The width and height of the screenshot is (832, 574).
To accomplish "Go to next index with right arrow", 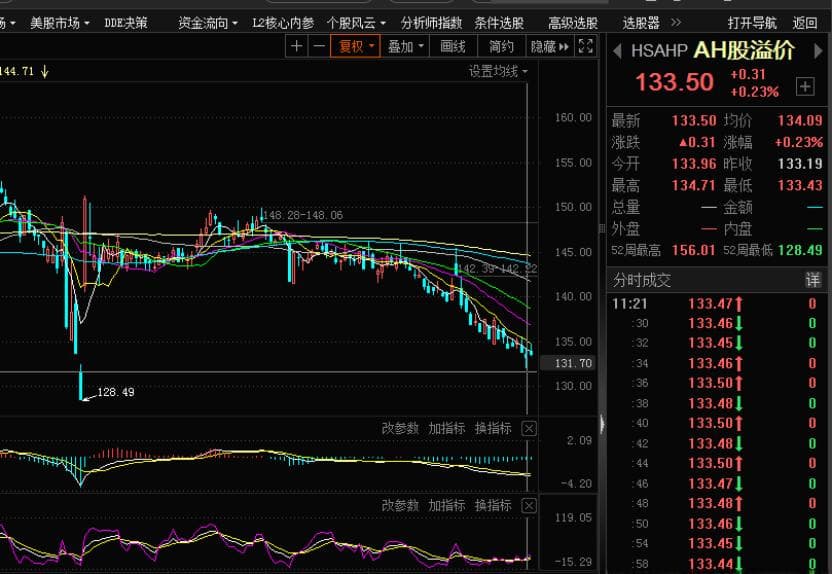I will pos(818,51).
